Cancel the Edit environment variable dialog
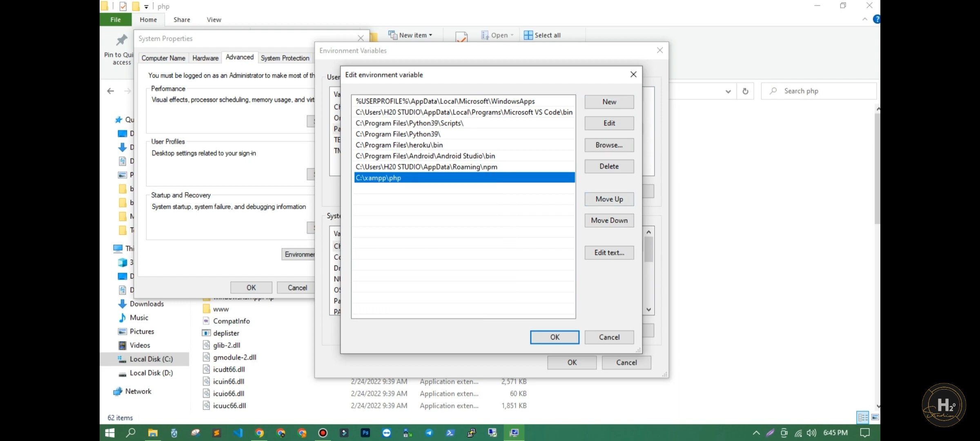The image size is (980, 441). (x=609, y=337)
